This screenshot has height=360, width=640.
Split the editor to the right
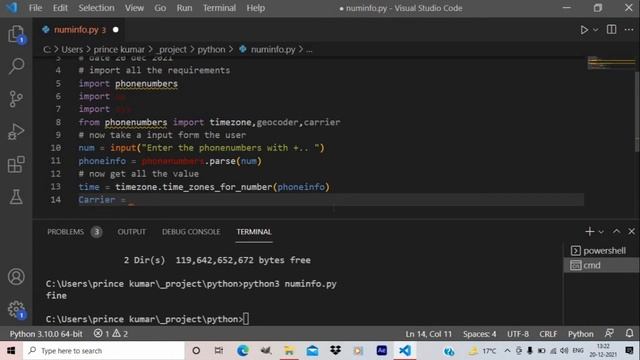click(611, 29)
